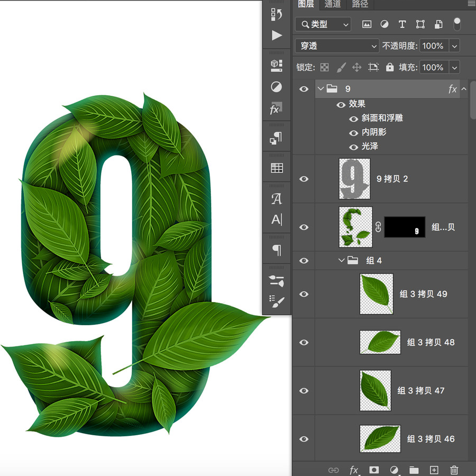Open the Glyphs panel icon
The width and height of the screenshot is (476, 476).
click(x=277, y=199)
